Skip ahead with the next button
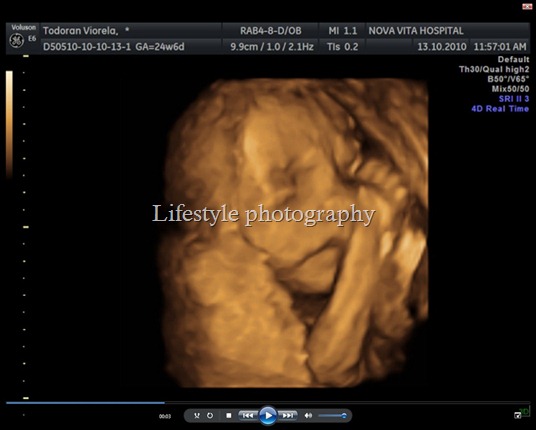This screenshot has width=536, height=430. point(288,416)
